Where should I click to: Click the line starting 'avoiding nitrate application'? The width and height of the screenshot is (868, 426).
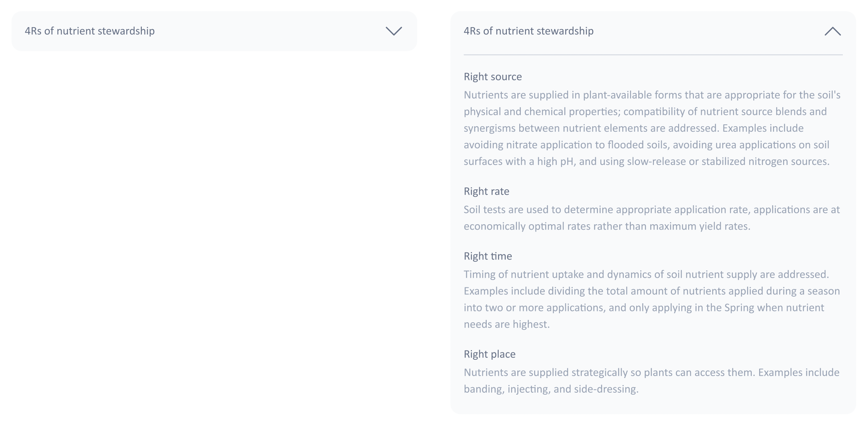646,145
